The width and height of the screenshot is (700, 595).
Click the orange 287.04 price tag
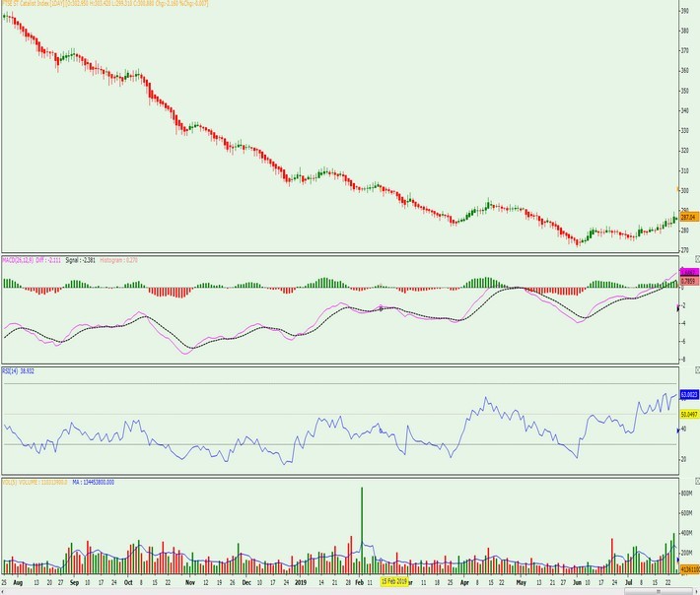tap(688, 217)
